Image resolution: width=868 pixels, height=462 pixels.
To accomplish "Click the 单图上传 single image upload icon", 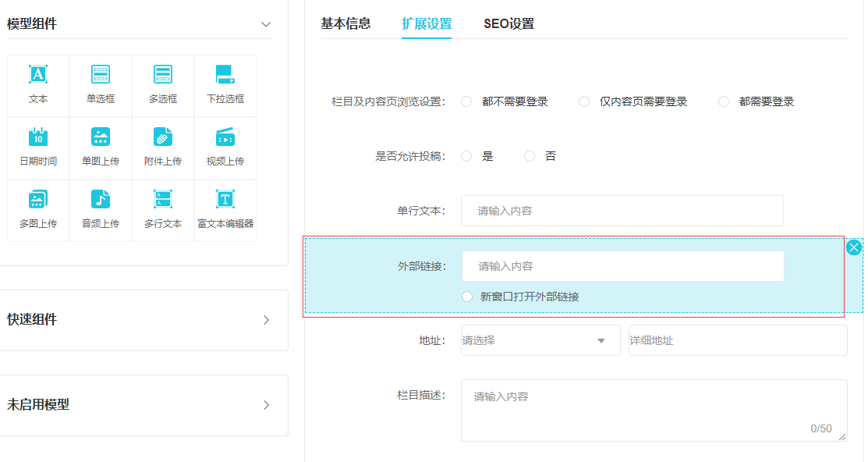I will (101, 137).
